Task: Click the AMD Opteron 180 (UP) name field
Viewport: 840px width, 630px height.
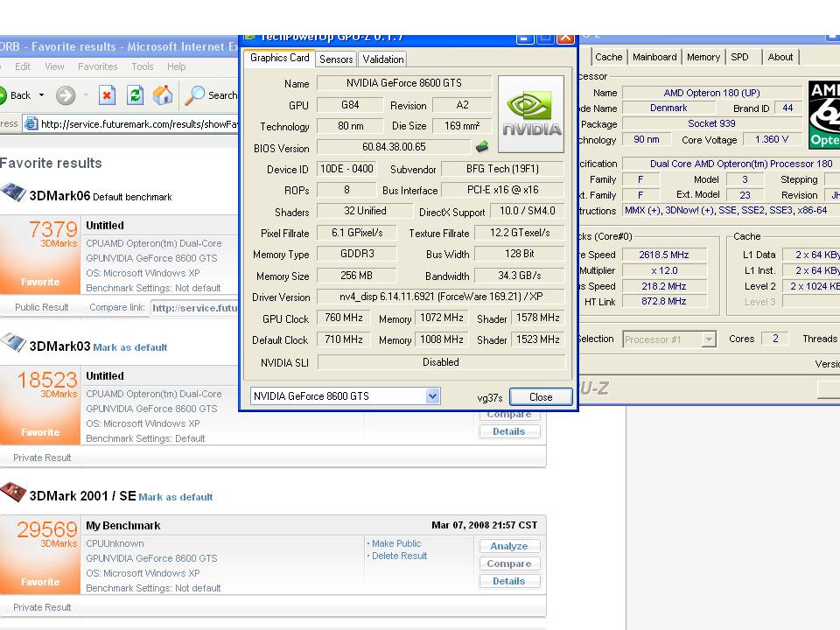Action: pos(711,93)
